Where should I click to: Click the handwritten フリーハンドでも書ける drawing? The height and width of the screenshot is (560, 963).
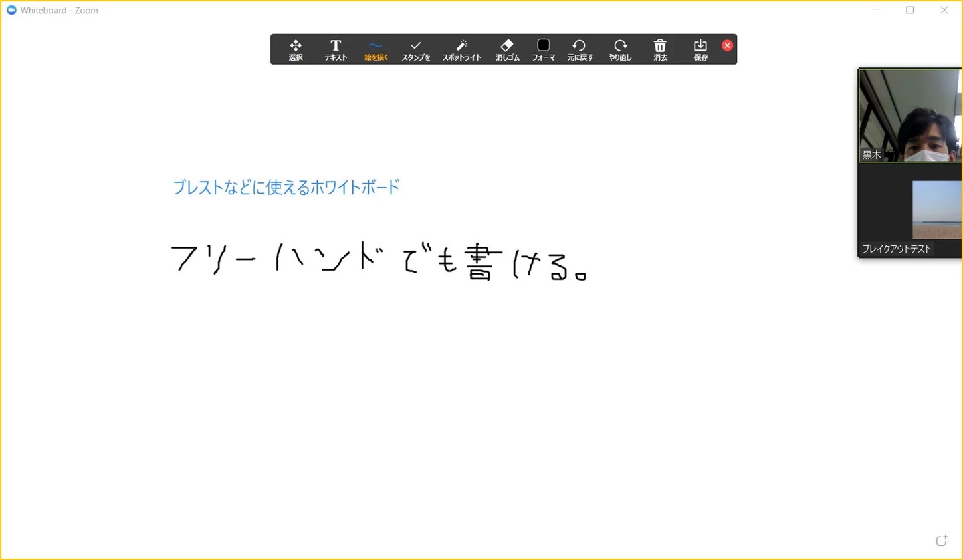coord(379,262)
